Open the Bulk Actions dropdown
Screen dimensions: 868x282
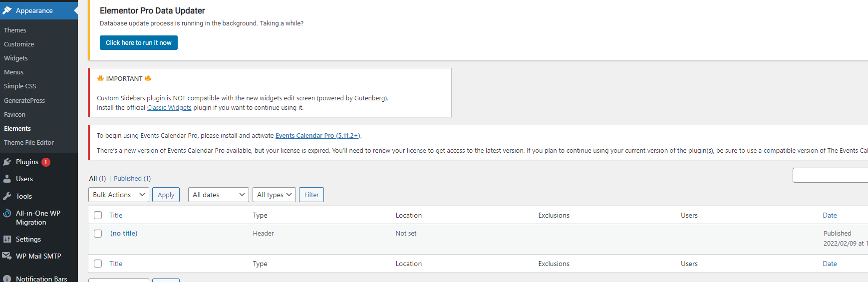[x=119, y=195]
